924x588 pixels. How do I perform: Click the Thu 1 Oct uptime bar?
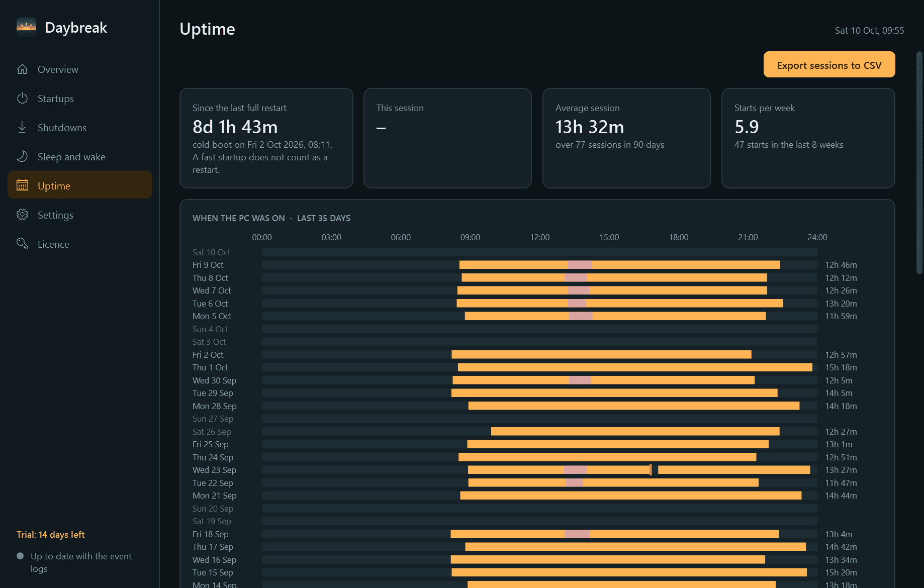635,367
